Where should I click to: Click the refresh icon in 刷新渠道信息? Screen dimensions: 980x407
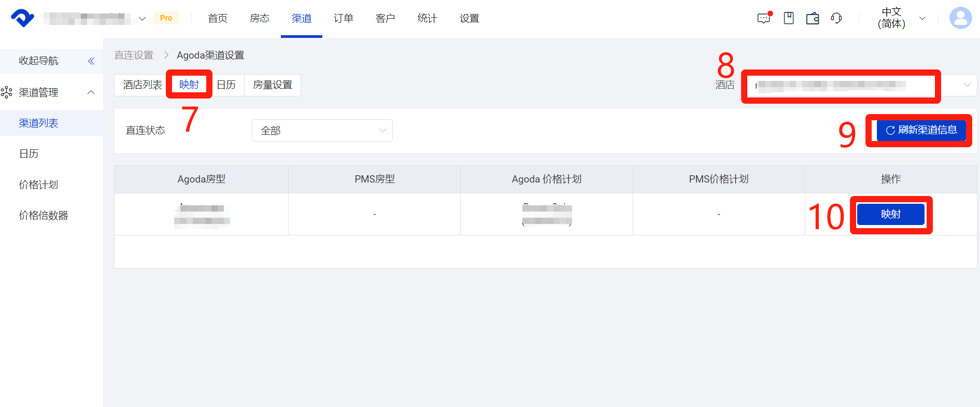pyautogui.click(x=890, y=130)
